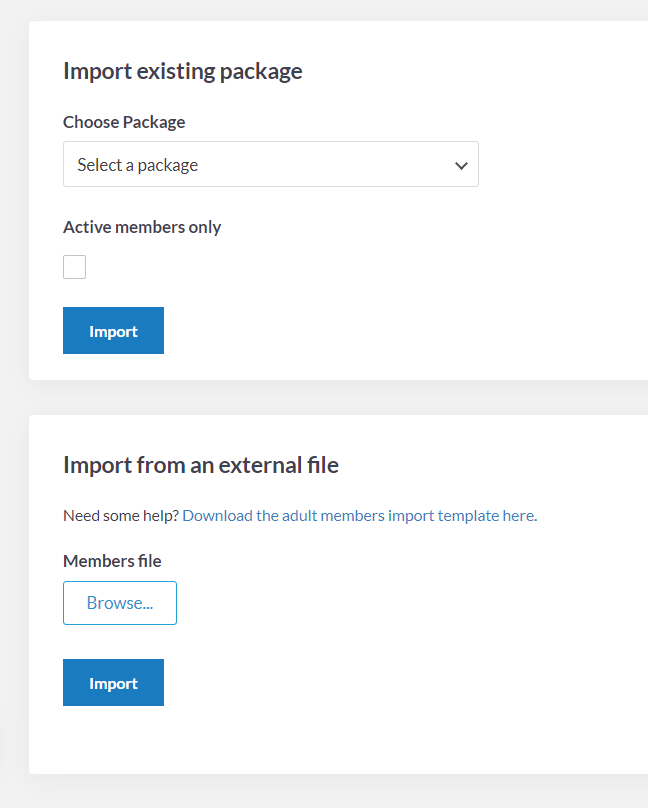The height and width of the screenshot is (808, 648).
Task: Select the Import existing package heading
Action: [x=182, y=71]
